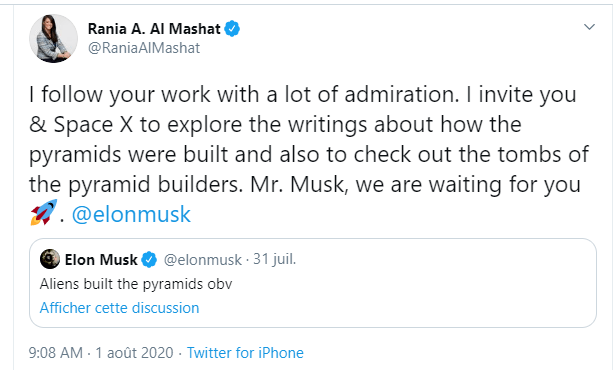Image resolution: width=613 pixels, height=370 pixels.
Task: Click the quoted tweet card border area
Action: [313, 283]
